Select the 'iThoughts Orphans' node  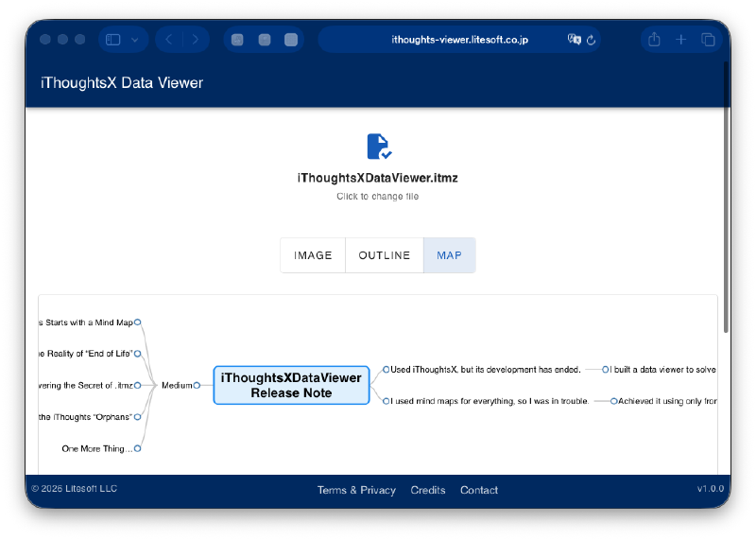[86, 417]
